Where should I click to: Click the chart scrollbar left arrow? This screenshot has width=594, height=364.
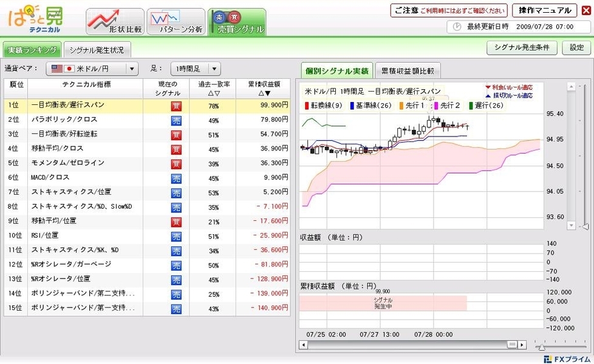pyautogui.click(x=303, y=345)
